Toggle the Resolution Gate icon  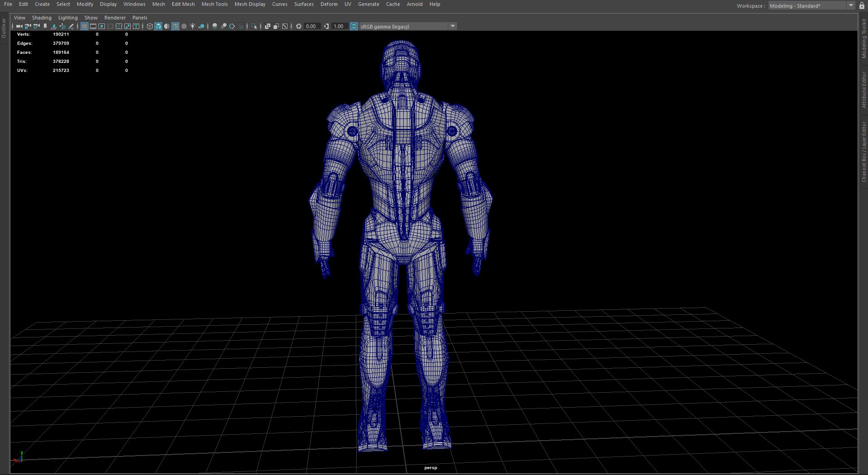102,26
